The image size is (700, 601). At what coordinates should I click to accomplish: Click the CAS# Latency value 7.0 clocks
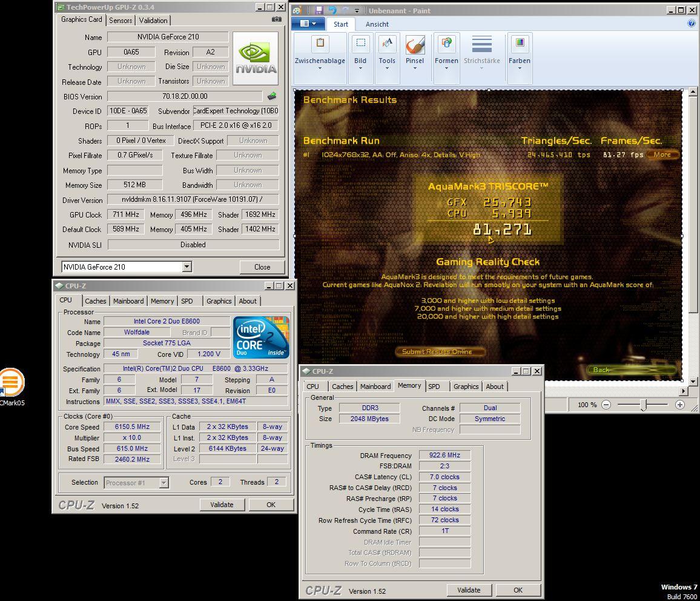(444, 477)
